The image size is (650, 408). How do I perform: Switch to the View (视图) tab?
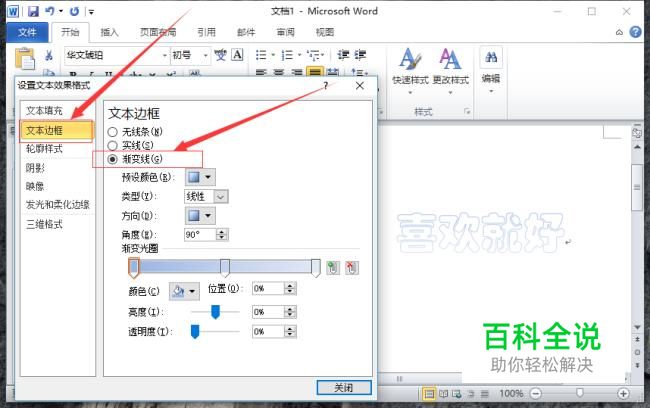[x=325, y=32]
